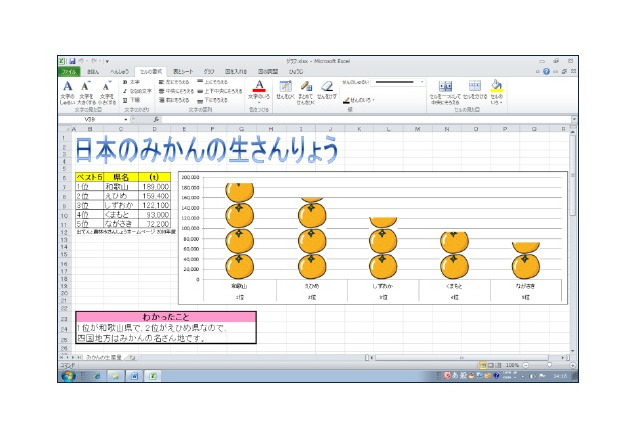Toggle italic text formatting
This screenshot has width=640, height=426.
[x=137, y=91]
